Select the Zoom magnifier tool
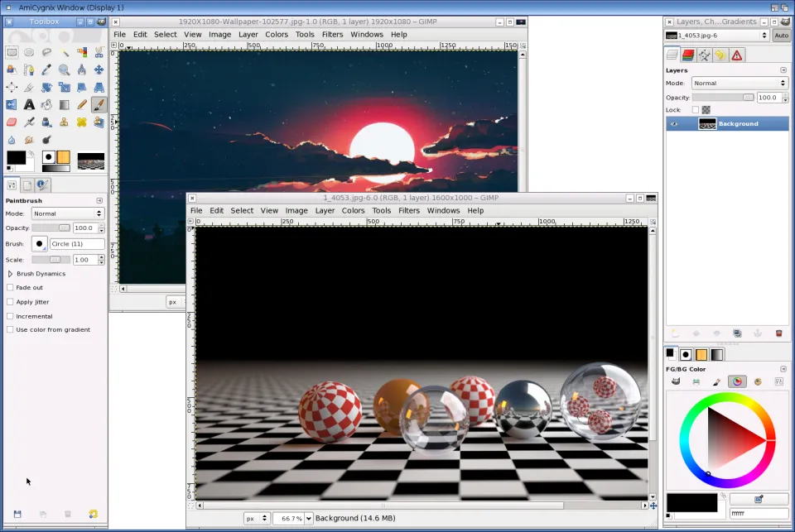795x532 pixels. pyautogui.click(x=64, y=70)
